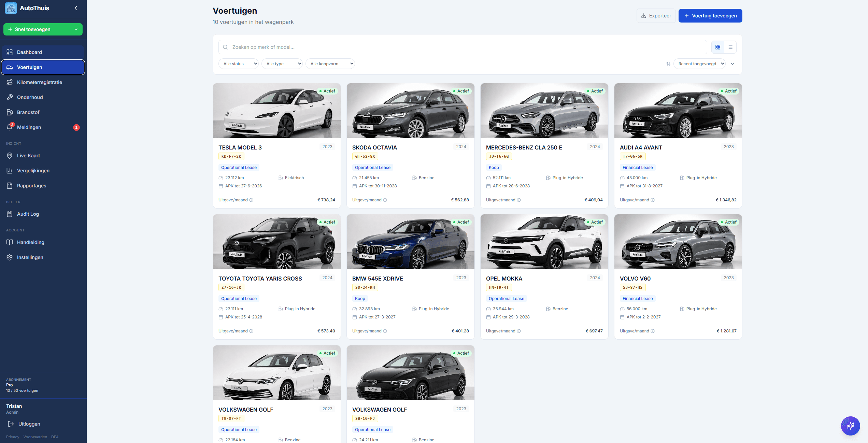Show info for Opel Mokka Uitgave/maand
Screen dimensions: 868x443
pos(519,331)
